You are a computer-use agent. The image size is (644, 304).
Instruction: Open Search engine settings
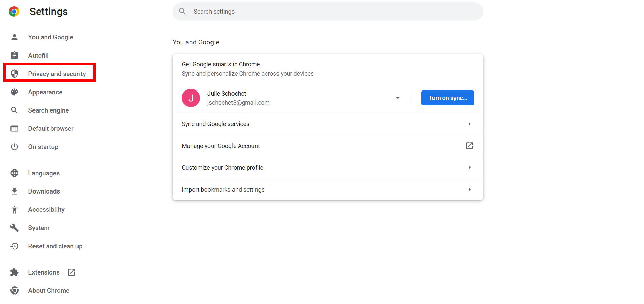[x=48, y=110]
